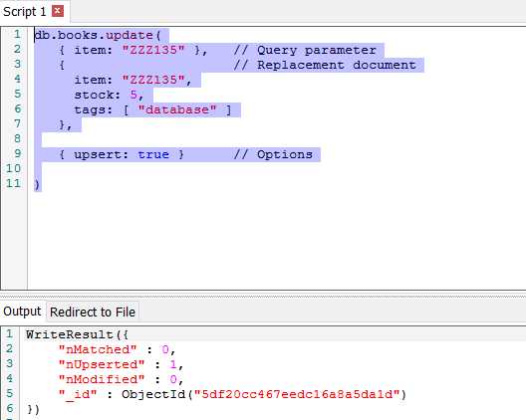This screenshot has width=526, height=420.
Task: Click the true value of upsert
Action: coord(153,154)
